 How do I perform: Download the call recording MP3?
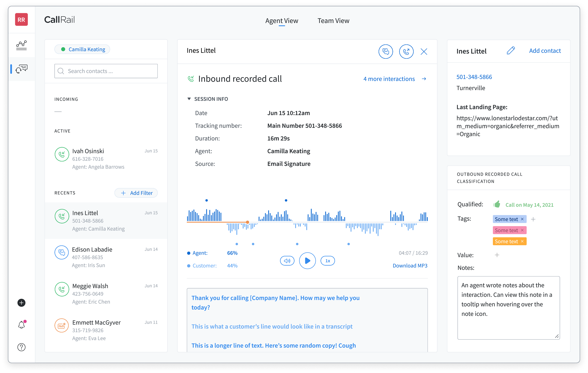coord(410,265)
